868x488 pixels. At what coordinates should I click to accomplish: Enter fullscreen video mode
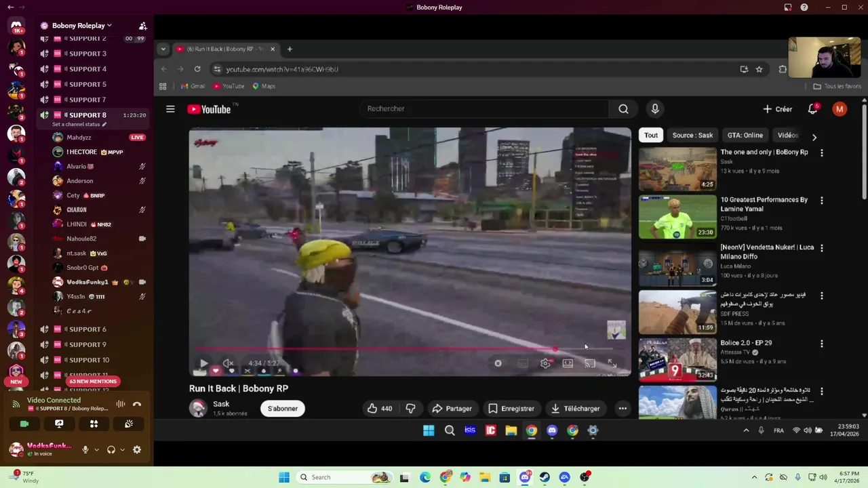[x=612, y=363]
